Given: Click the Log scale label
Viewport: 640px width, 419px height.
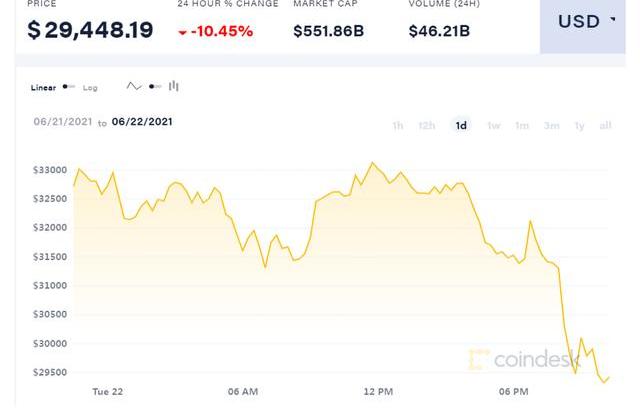Looking at the screenshot, I should pos(90,88).
